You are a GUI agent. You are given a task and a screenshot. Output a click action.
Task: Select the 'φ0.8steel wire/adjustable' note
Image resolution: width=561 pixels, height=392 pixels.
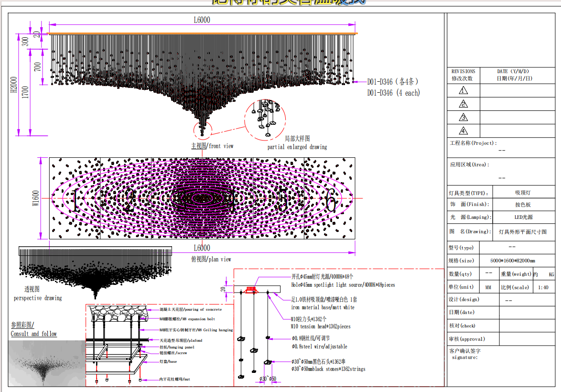click(319, 347)
